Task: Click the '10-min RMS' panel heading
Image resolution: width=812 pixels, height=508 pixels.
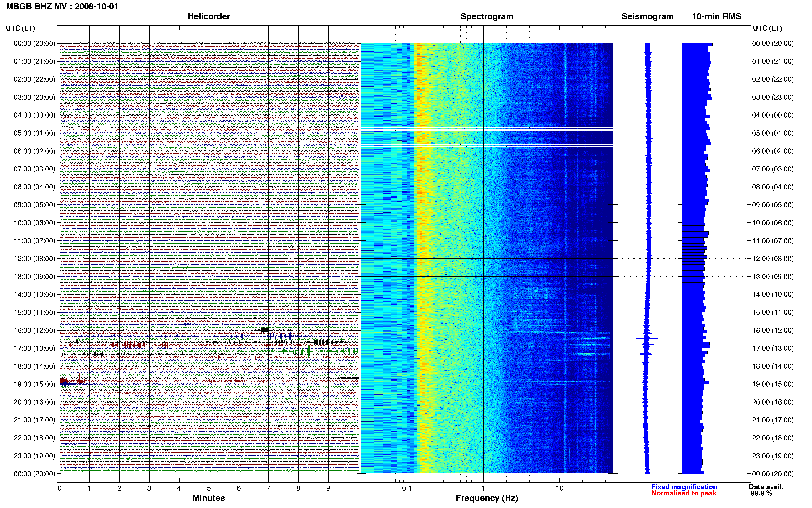Action: click(717, 16)
